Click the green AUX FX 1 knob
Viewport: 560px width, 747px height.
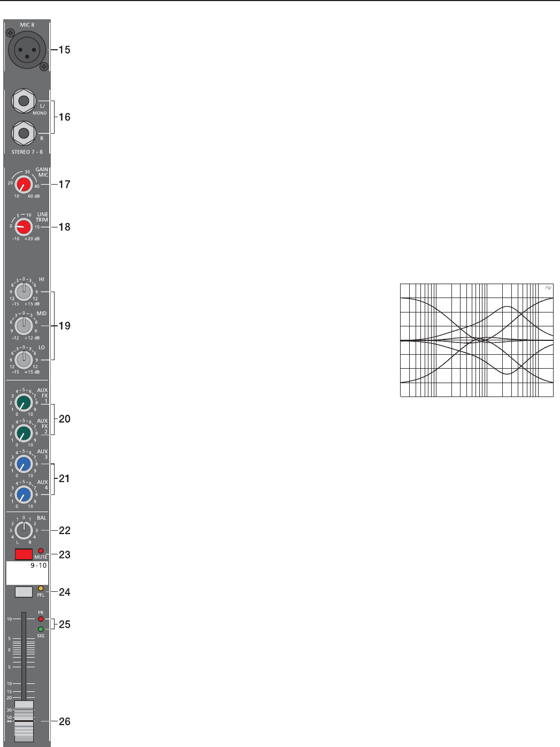(x=24, y=402)
